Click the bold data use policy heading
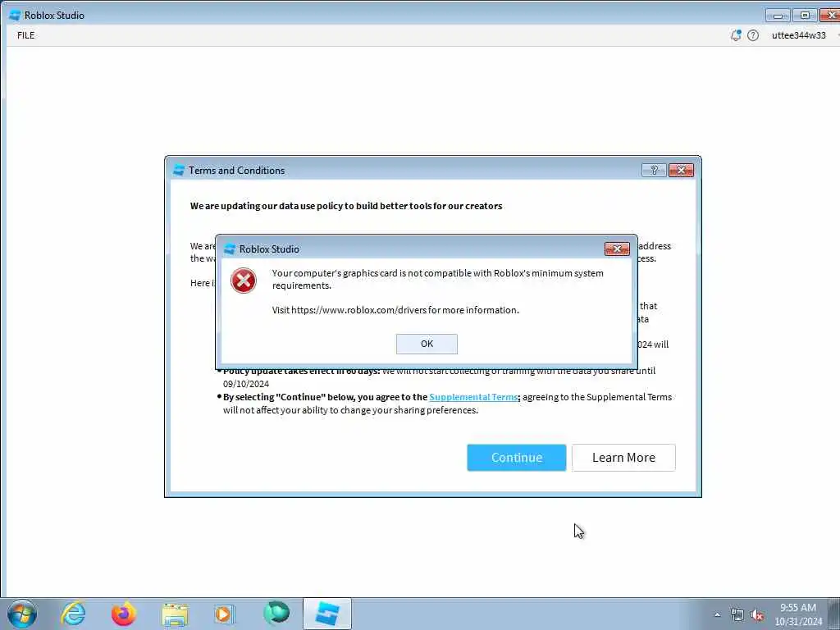 (x=346, y=206)
